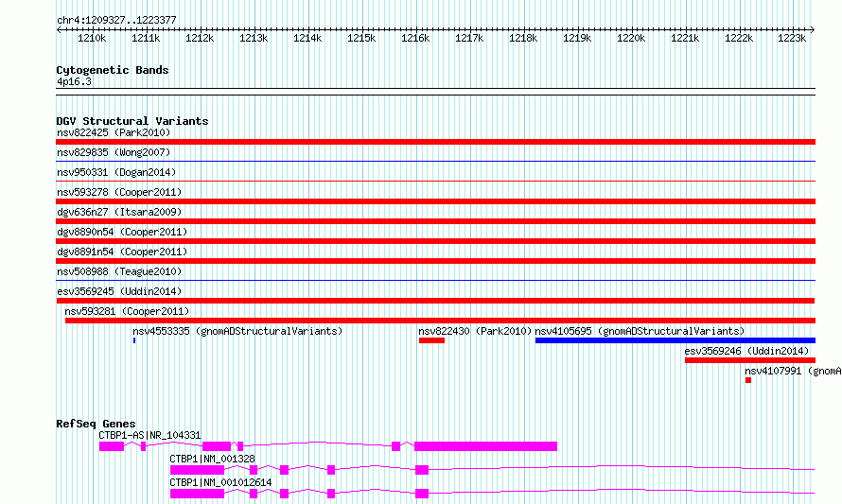Click the 1214k ruler tick label

[x=307, y=38]
